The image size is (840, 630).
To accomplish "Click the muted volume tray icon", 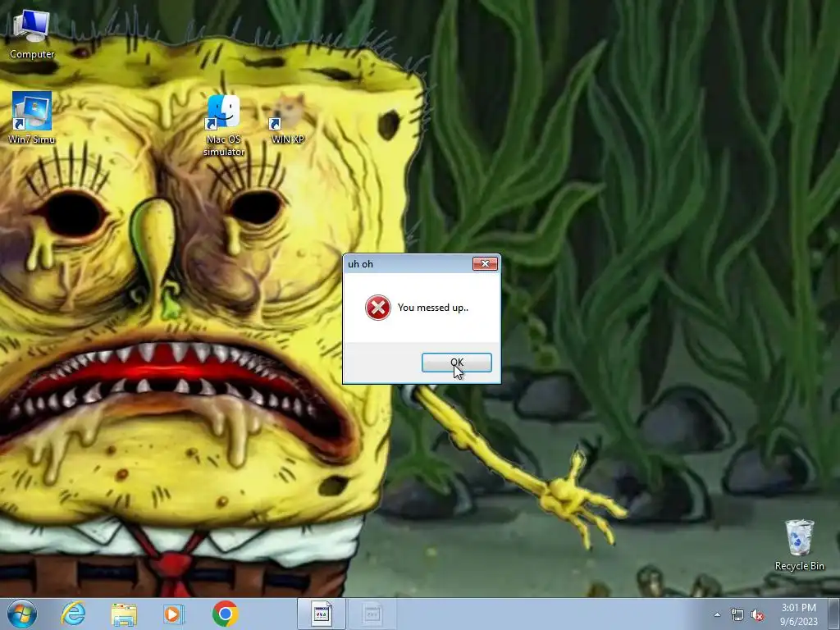I will [x=757, y=615].
